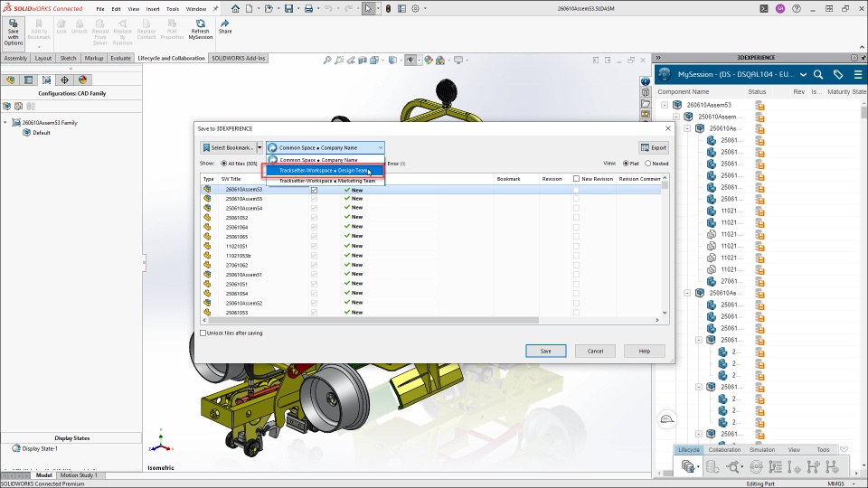Viewport: 868px width, 488px height.
Task: Click the Save button in dialog
Action: (x=545, y=351)
